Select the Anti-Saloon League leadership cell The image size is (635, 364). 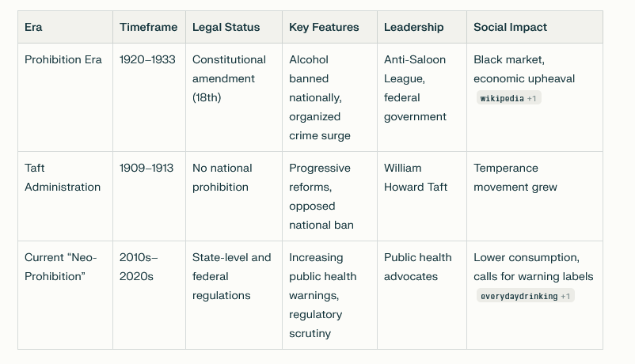click(422, 97)
